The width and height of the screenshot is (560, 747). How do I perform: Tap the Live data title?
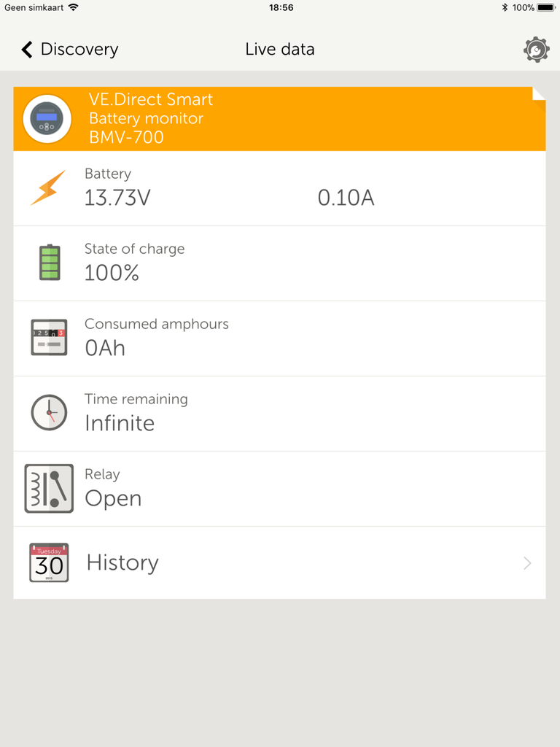point(280,49)
